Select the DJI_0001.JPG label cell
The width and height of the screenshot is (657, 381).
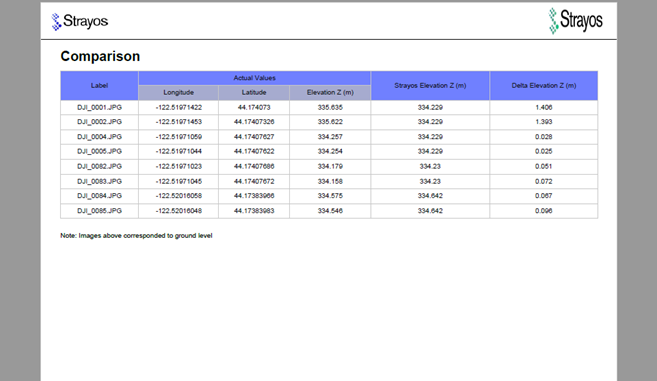(x=99, y=107)
